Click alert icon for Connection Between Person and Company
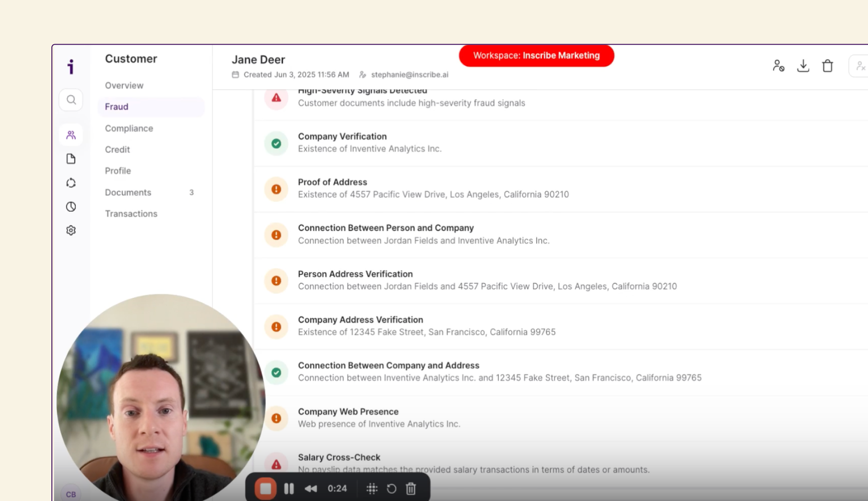The image size is (868, 501). pyautogui.click(x=276, y=235)
